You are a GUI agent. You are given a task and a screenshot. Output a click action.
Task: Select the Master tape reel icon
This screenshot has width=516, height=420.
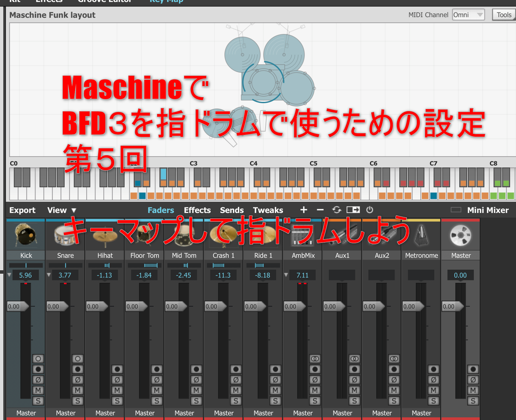click(460, 235)
